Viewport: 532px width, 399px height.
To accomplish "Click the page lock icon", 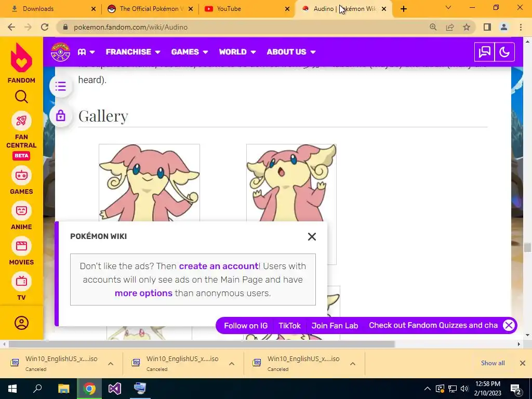I will (60, 116).
